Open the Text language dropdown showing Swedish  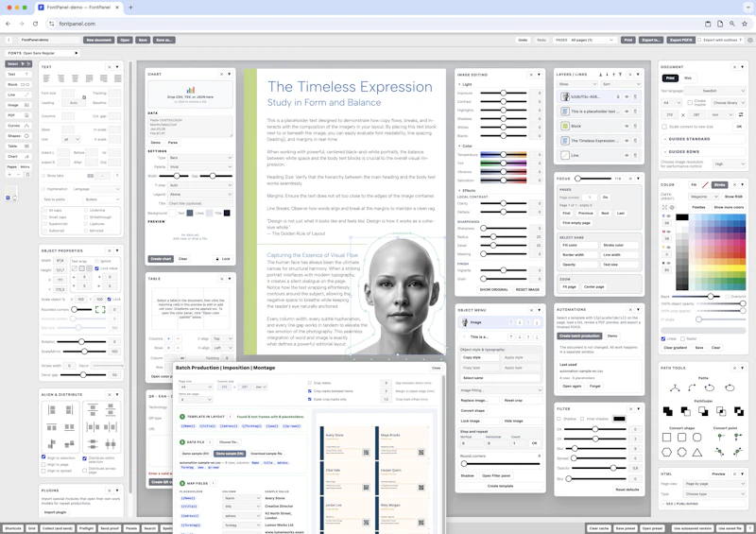(x=715, y=91)
